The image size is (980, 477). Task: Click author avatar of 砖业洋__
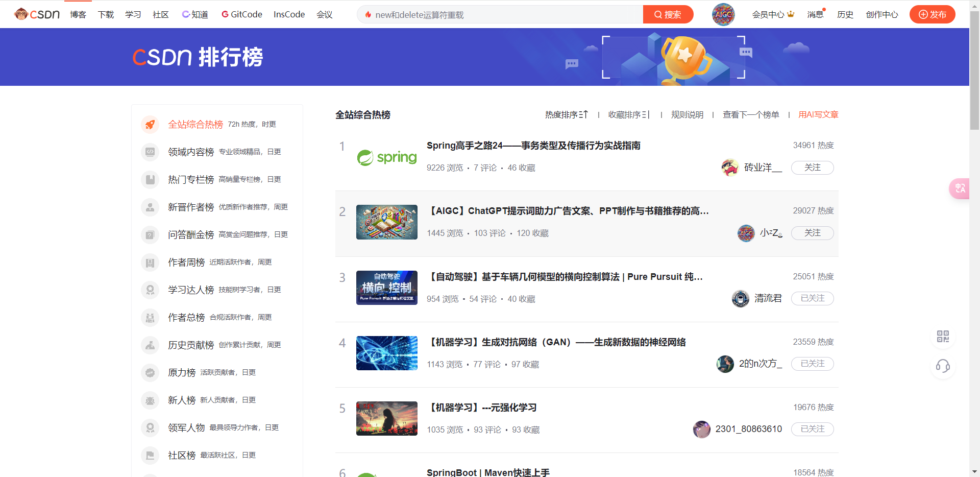[x=730, y=168]
